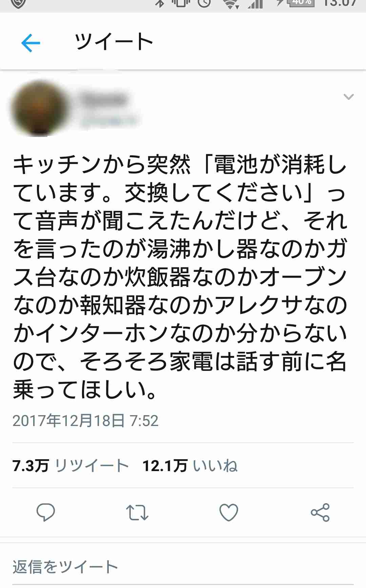Tap the blurred account handle
Screen dimensions: 366x588
tap(109, 121)
